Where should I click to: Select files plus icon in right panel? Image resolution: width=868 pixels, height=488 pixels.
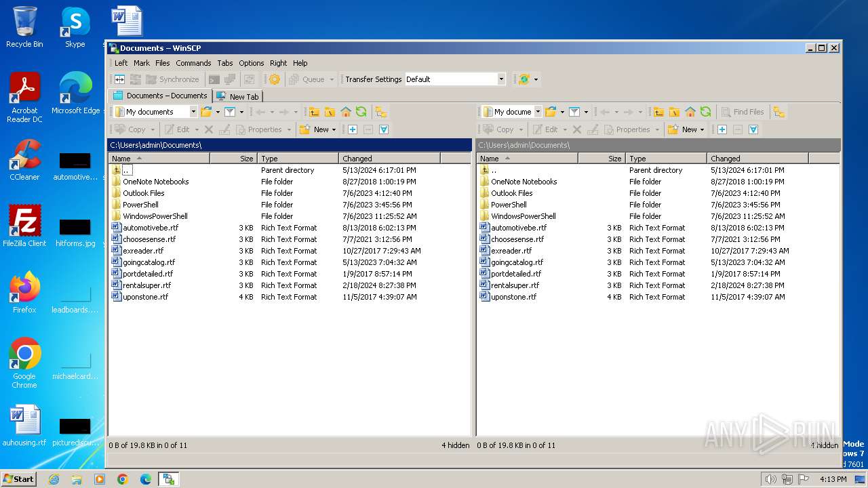click(x=722, y=129)
